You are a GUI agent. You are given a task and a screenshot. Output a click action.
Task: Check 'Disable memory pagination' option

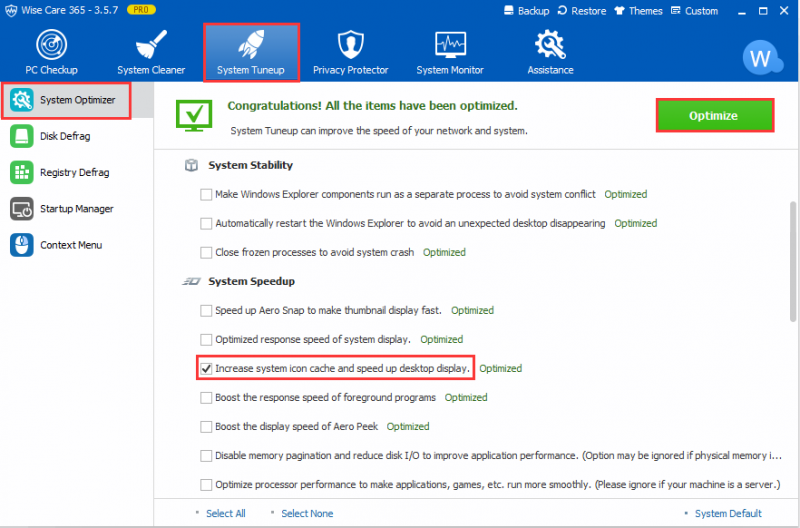206,456
